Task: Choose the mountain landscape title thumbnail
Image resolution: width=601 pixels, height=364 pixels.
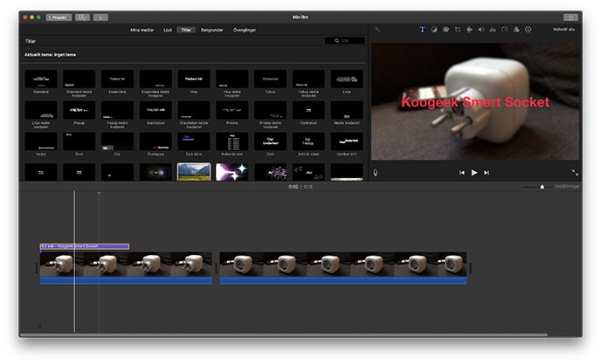Action: (194, 172)
